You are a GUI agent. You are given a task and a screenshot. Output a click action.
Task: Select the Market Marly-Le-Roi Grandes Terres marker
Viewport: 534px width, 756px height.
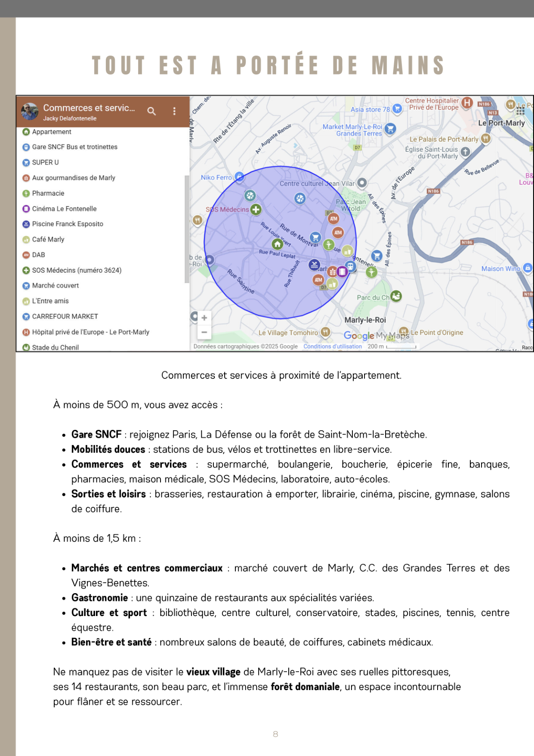click(391, 129)
